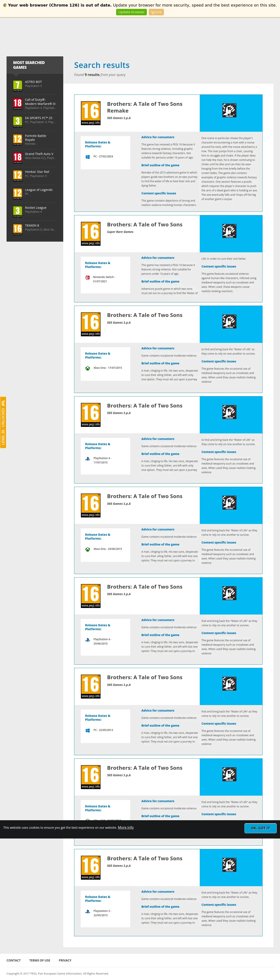
Task: Click the PEGI 16 badge on the Xbox One 17/07/2015 card
Action: click(x=91, y=325)
